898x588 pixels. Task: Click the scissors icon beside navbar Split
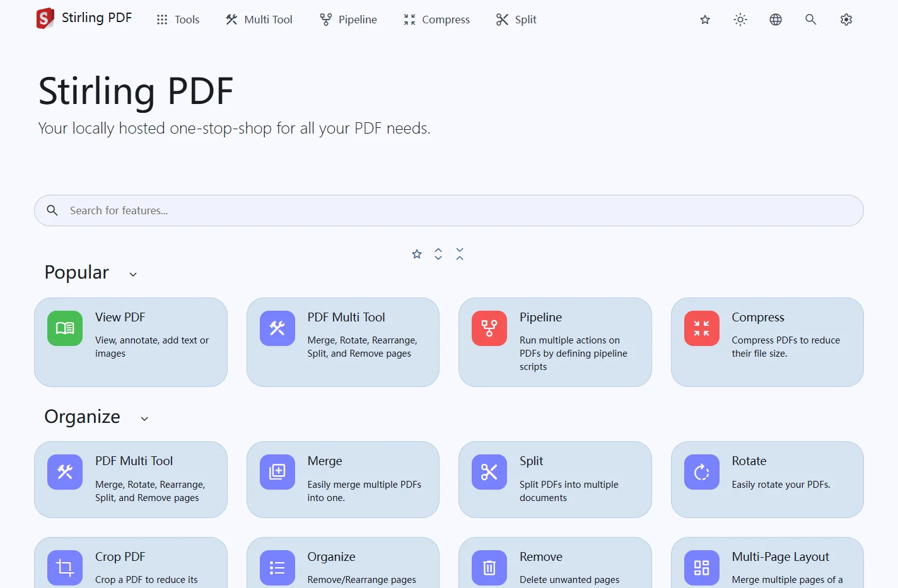coord(502,20)
